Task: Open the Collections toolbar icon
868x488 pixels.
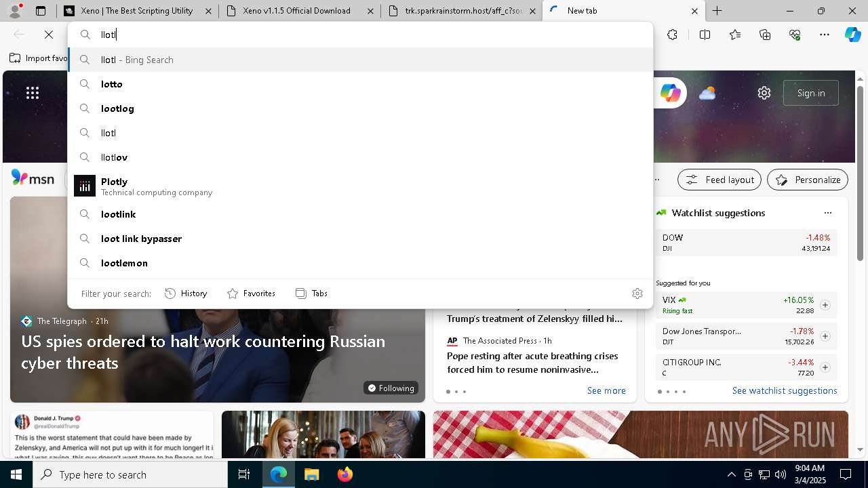Action: pos(765,35)
